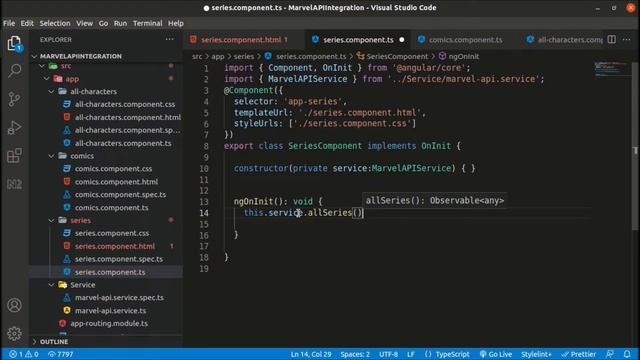Open the Run menu
Viewport: 640px width, 360px height.
[120, 23]
